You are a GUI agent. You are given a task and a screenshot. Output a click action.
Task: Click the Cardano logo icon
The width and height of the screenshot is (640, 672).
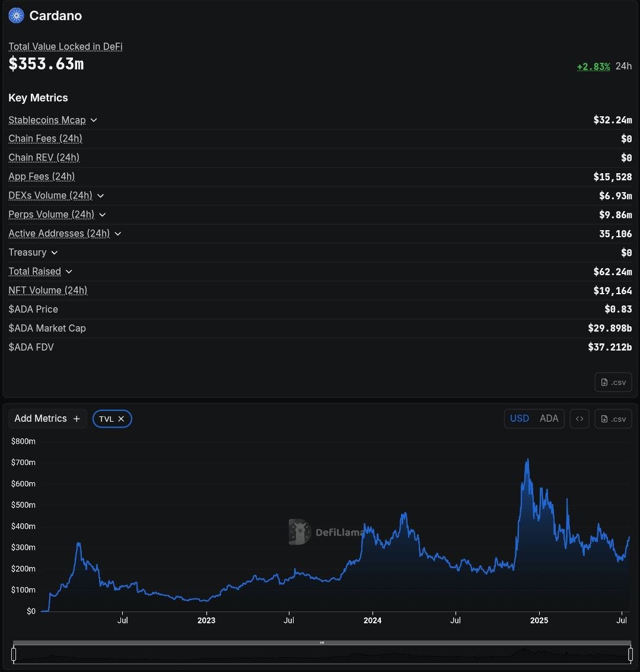[x=16, y=16]
